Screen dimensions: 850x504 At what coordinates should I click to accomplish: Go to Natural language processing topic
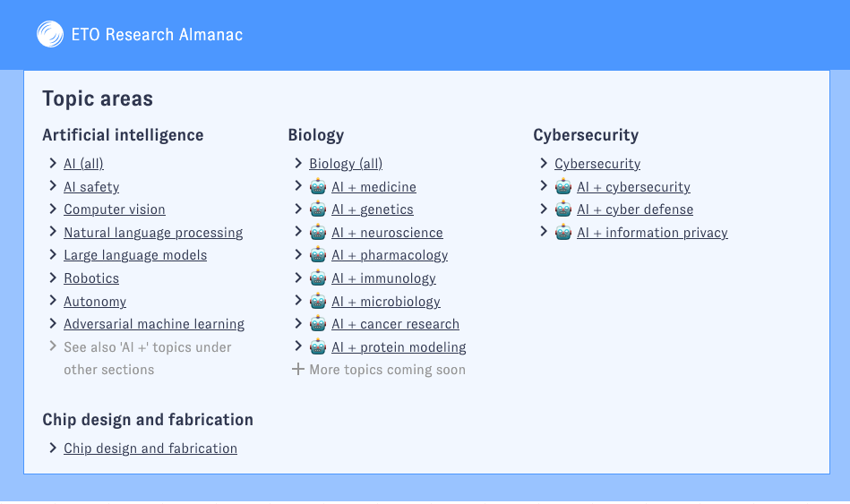tap(153, 233)
